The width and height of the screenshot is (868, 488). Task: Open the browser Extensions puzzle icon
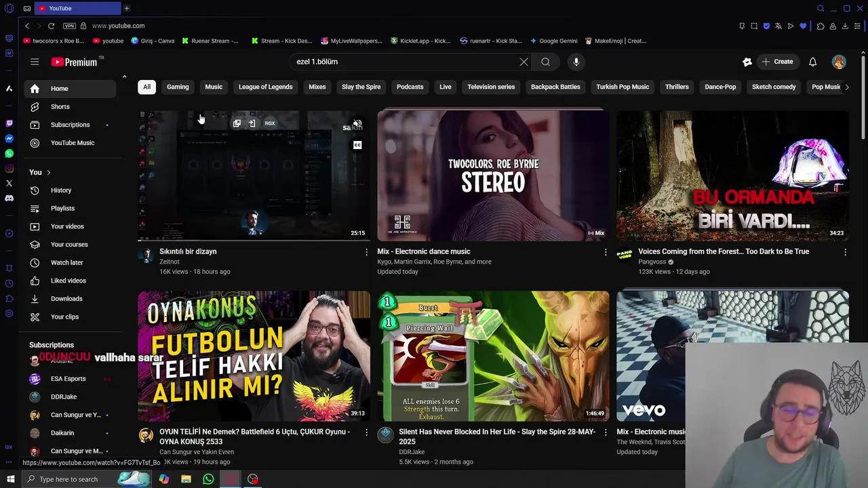click(821, 26)
